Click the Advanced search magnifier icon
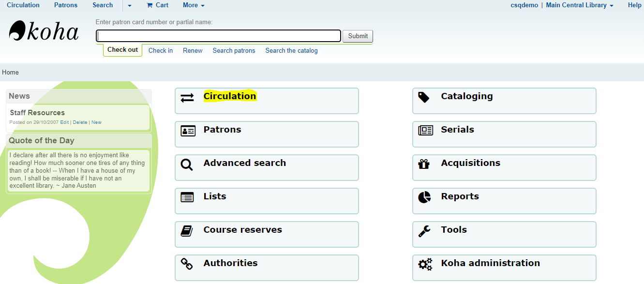644x284 pixels. (x=187, y=164)
